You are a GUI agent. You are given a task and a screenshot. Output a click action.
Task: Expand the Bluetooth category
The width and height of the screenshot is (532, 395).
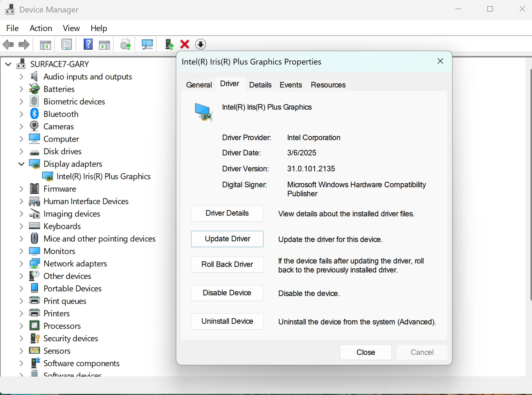pos(21,114)
